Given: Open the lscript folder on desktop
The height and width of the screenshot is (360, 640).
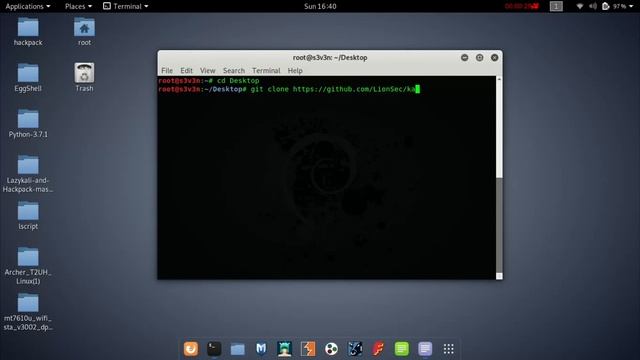Looking at the screenshot, I should point(28,216).
